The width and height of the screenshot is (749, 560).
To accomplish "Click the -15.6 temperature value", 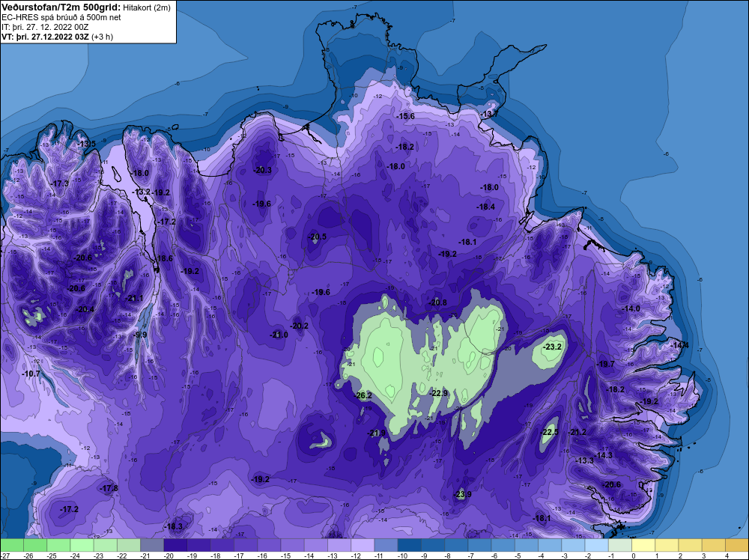I will tap(407, 116).
